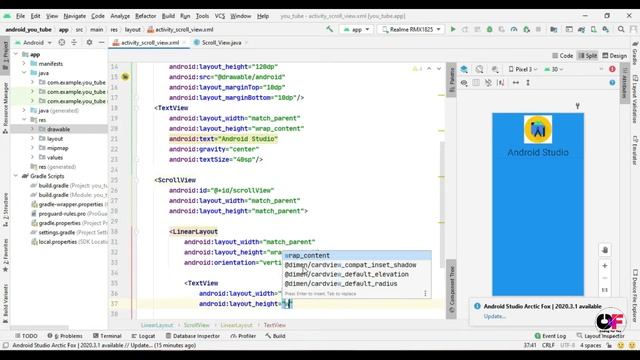Open the Database Inspector tool window
Viewport: 640px width, 360px height.
pos(192,336)
